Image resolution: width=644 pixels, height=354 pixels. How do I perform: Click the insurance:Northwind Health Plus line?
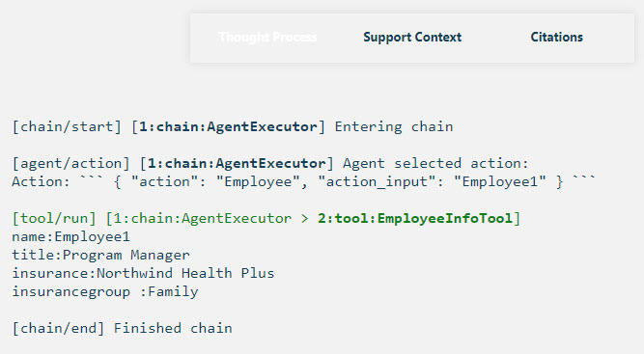pyautogui.click(x=143, y=273)
